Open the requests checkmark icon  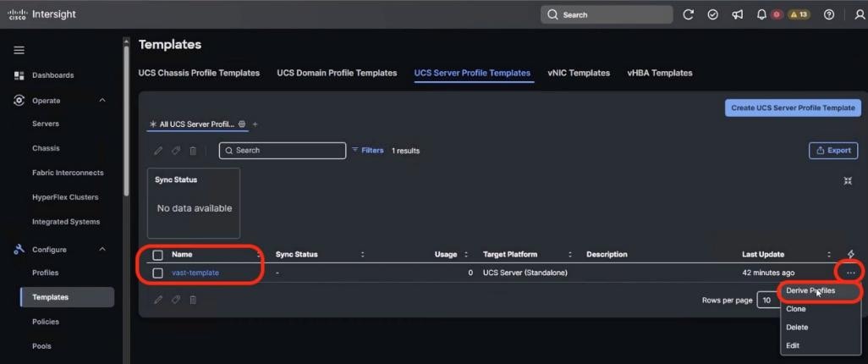[x=713, y=15]
